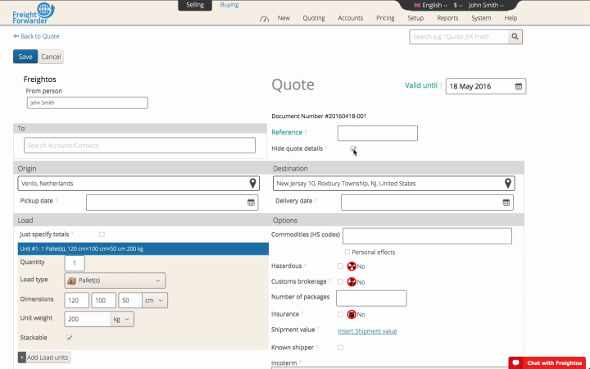This screenshot has width=590, height=369.
Task: Tick the Insurance checkbox
Action: coord(340,314)
